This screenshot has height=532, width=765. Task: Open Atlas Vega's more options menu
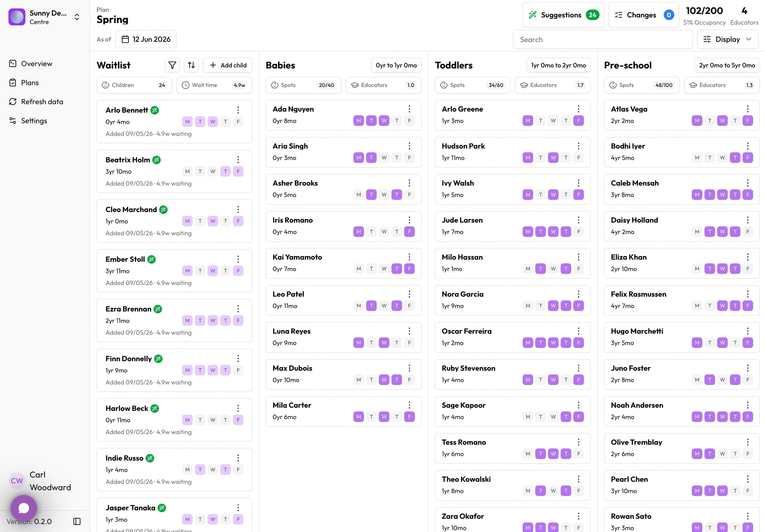coord(748,109)
